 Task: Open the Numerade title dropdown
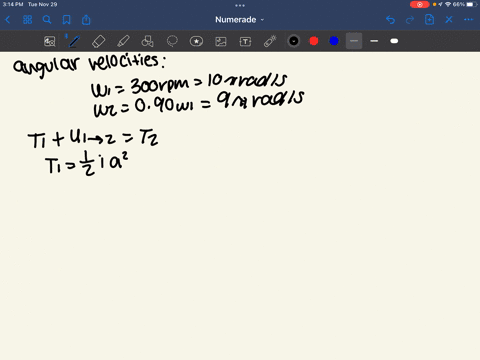click(239, 20)
